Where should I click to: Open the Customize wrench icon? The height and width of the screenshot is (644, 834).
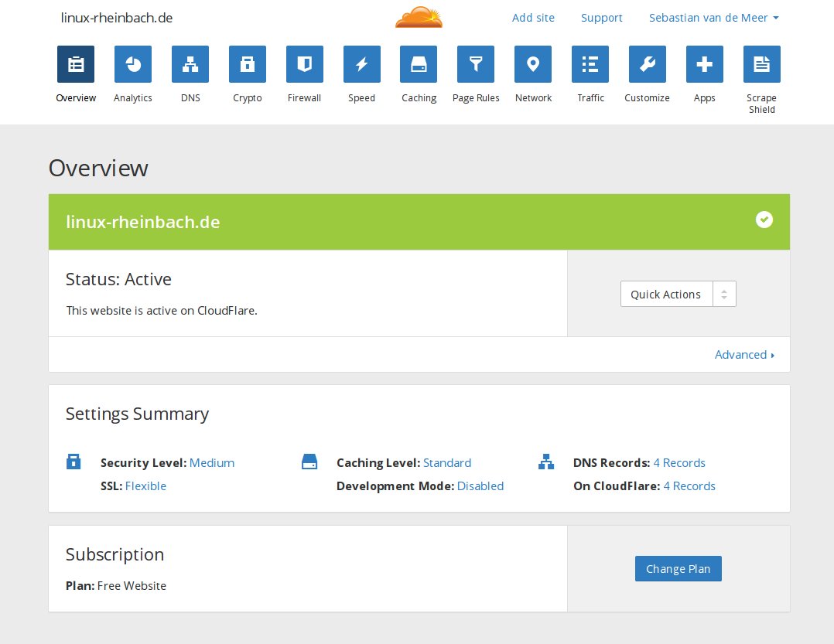point(648,64)
